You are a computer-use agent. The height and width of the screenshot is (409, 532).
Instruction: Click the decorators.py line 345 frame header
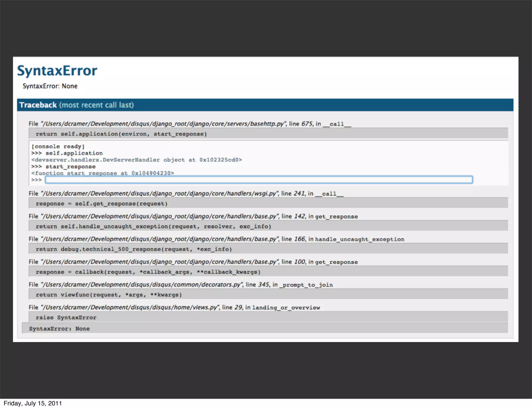tap(181, 285)
